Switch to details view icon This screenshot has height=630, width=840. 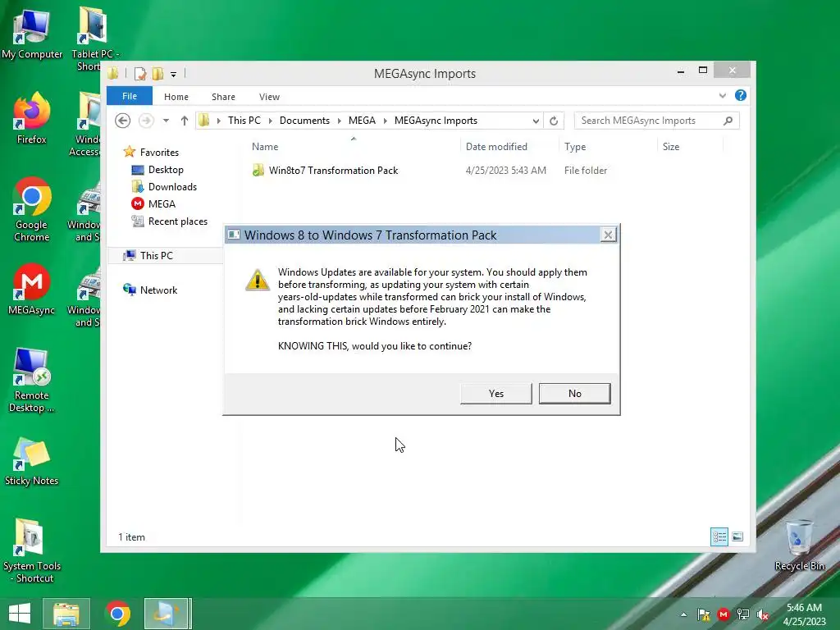coord(719,536)
